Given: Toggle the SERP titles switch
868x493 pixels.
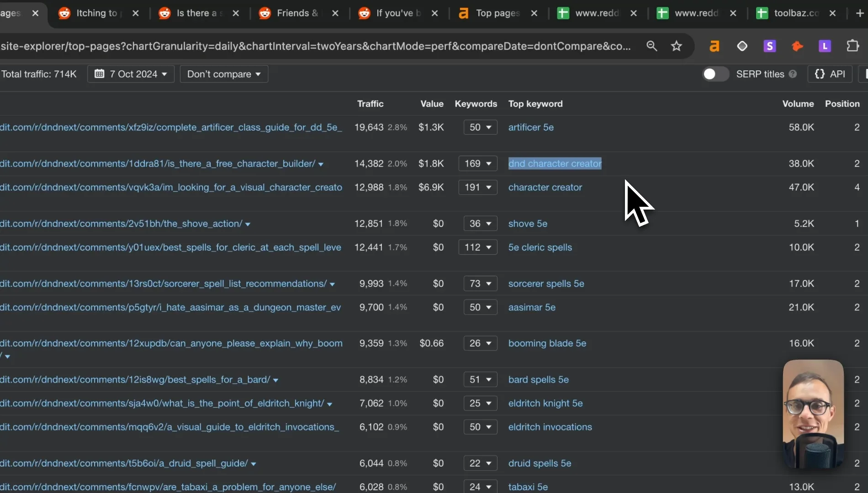Looking at the screenshot, I should [x=715, y=74].
